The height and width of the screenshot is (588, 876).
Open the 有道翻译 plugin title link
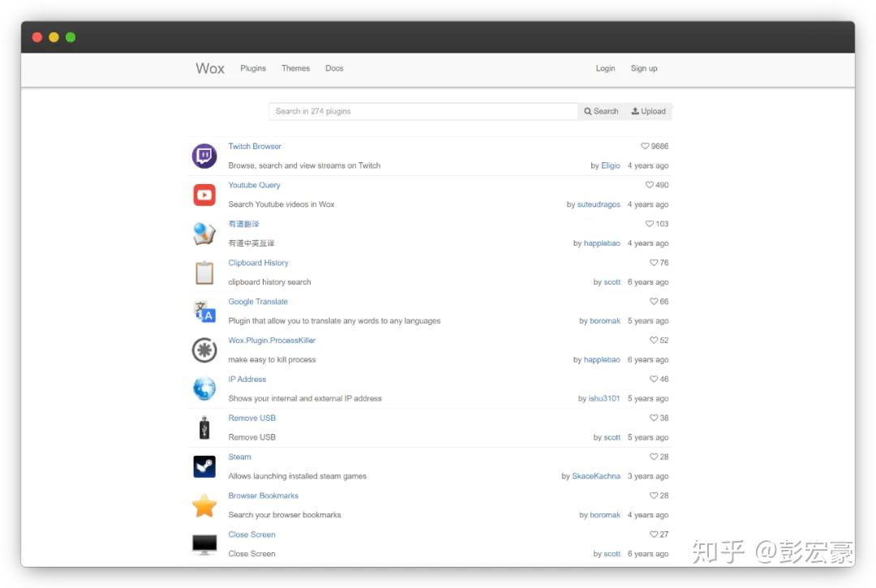(243, 224)
